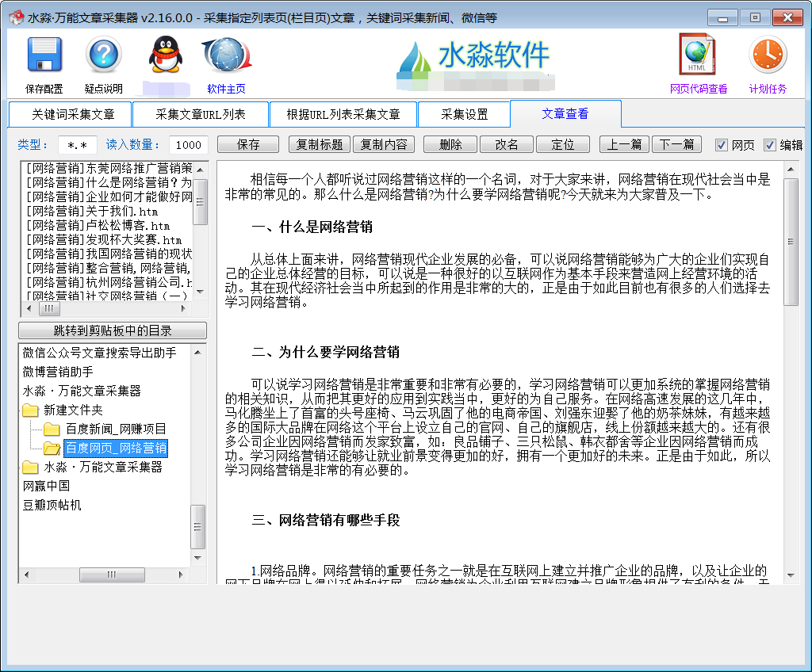Image resolution: width=812 pixels, height=672 pixels.
Task: Click the 定位 button
Action: point(563,144)
